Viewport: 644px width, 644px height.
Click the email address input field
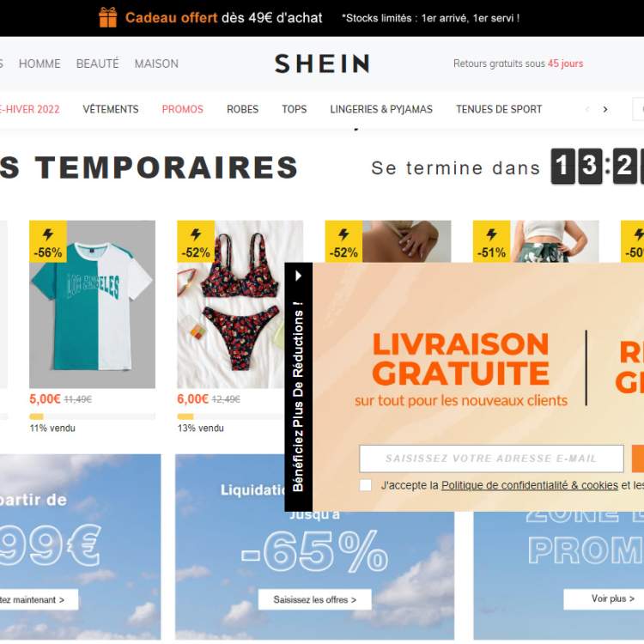(x=492, y=459)
